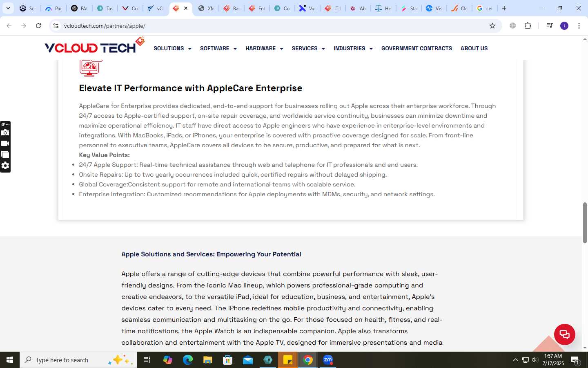The width and height of the screenshot is (588, 368).
Task: Open the ABOUT US page
Action: 474,48
